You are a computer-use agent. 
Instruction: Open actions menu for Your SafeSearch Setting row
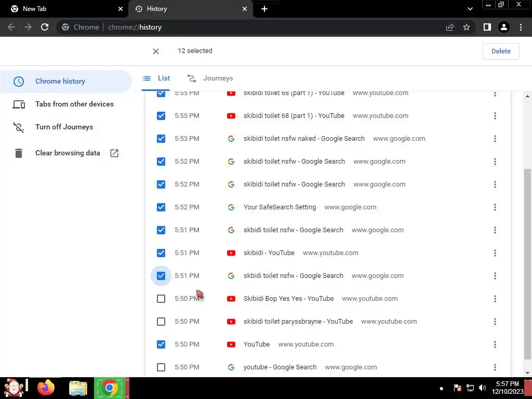(495, 207)
